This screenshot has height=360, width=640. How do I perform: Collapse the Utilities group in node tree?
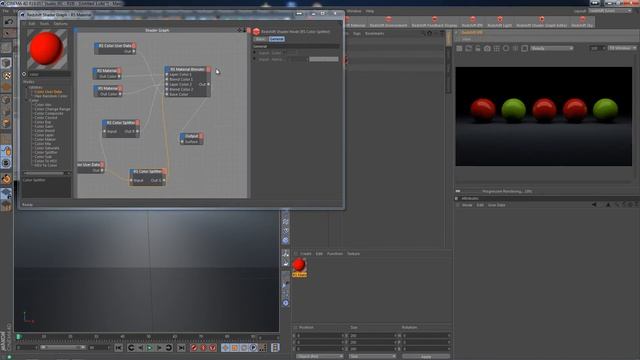[x=27, y=87]
